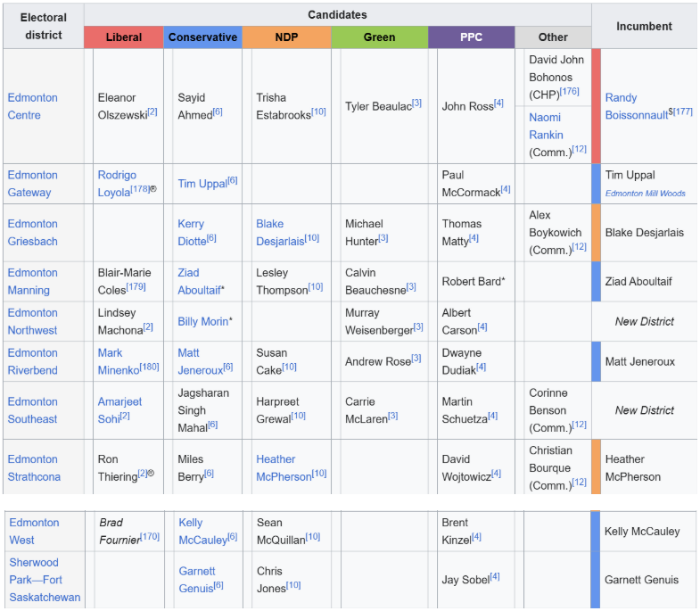Open Tim Uppal's Conservative candidate link
The image size is (700, 611).
click(x=202, y=184)
